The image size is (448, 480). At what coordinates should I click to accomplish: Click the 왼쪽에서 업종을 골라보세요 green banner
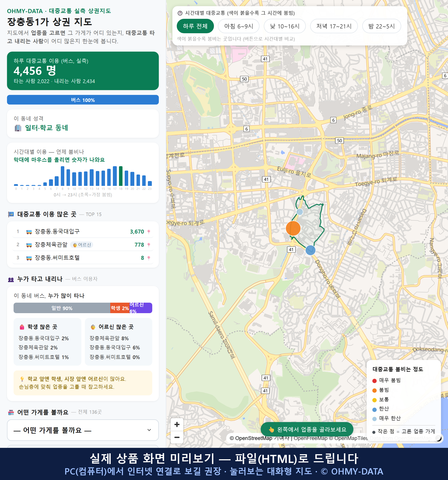307,429
